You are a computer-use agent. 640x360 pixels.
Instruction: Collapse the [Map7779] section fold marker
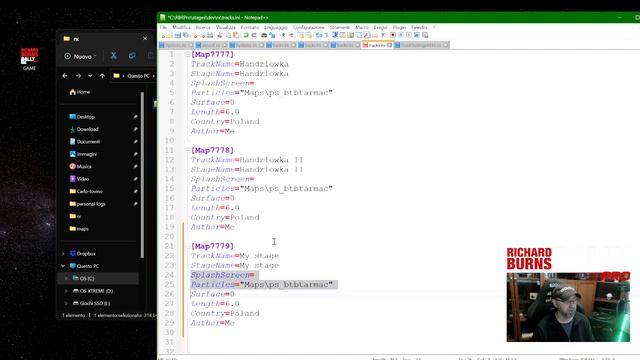pos(187,246)
